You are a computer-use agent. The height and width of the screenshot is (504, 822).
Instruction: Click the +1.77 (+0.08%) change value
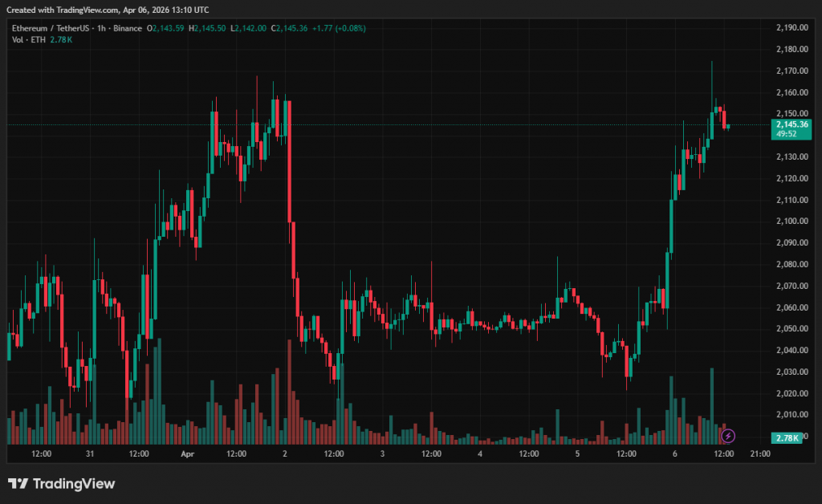click(338, 28)
